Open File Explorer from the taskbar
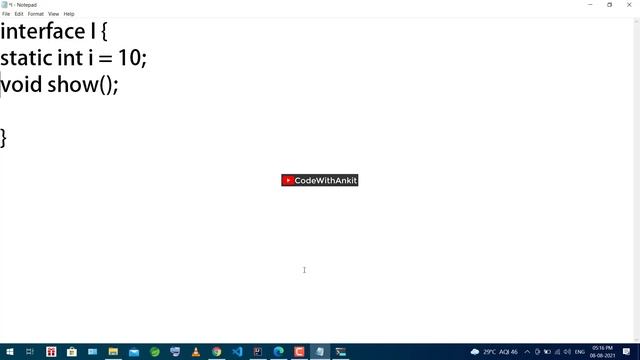 click(113, 351)
